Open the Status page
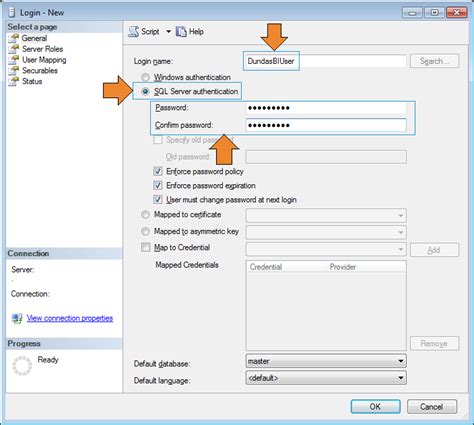Viewport: 474px width, 425px height. click(x=32, y=81)
